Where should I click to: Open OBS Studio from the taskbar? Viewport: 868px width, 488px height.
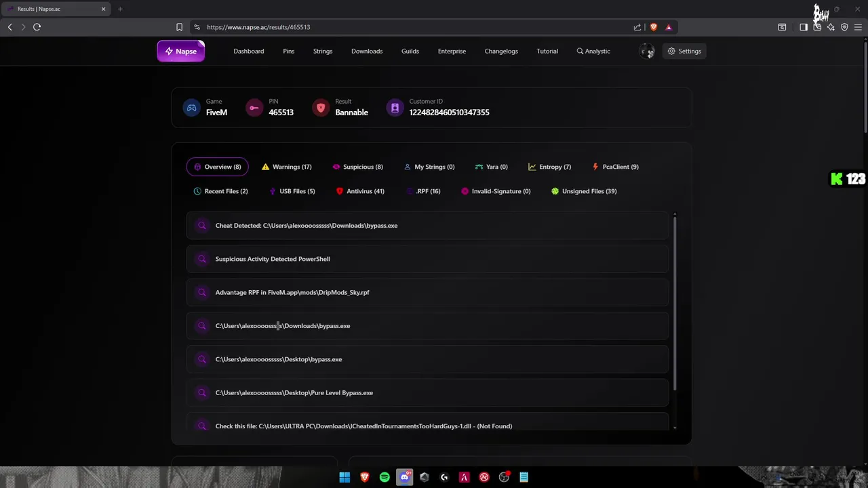(504, 477)
